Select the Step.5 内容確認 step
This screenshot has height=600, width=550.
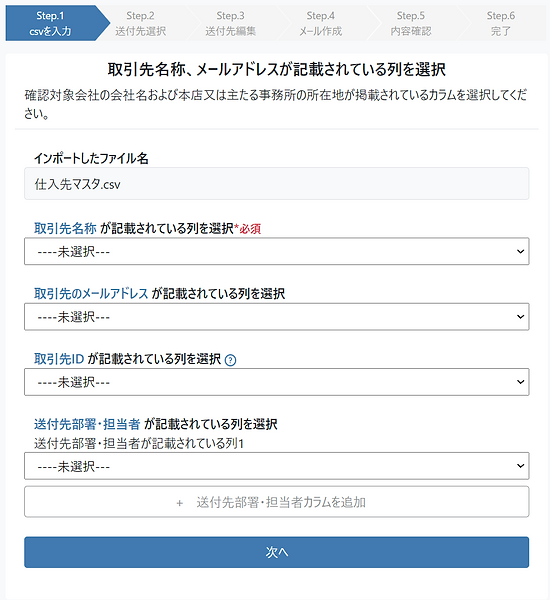[411, 23]
